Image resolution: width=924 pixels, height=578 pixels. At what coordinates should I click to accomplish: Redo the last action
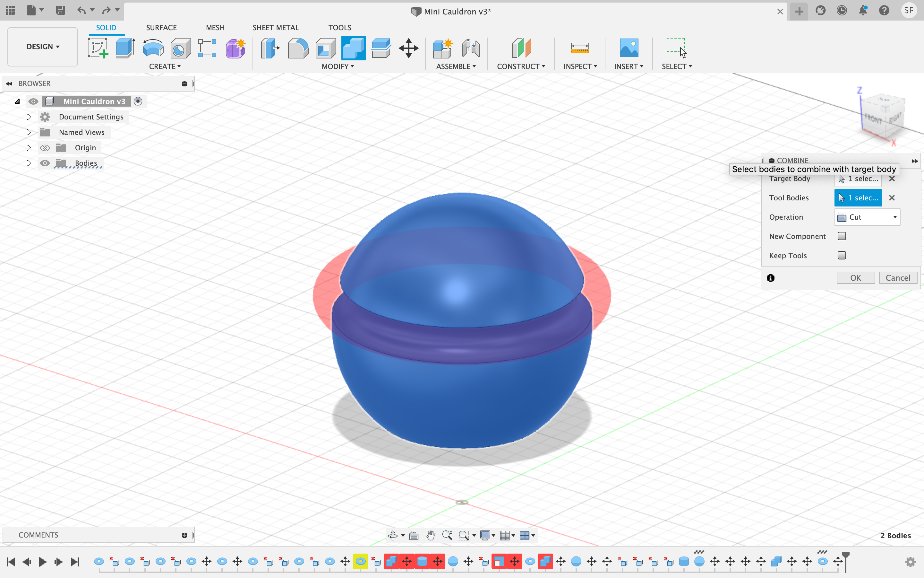[107, 10]
